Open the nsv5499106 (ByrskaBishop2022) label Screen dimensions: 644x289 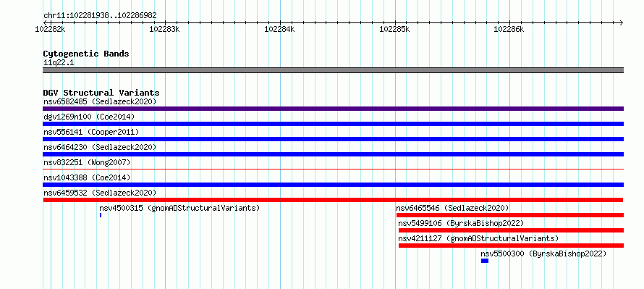pyautogui.click(x=461, y=223)
